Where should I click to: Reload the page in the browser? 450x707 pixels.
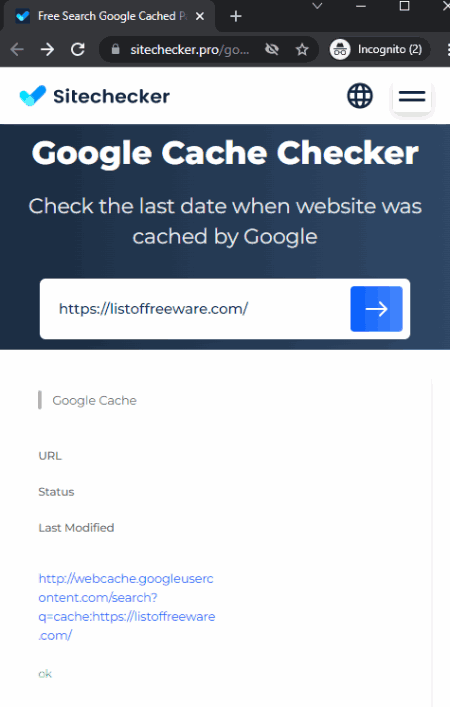78,49
